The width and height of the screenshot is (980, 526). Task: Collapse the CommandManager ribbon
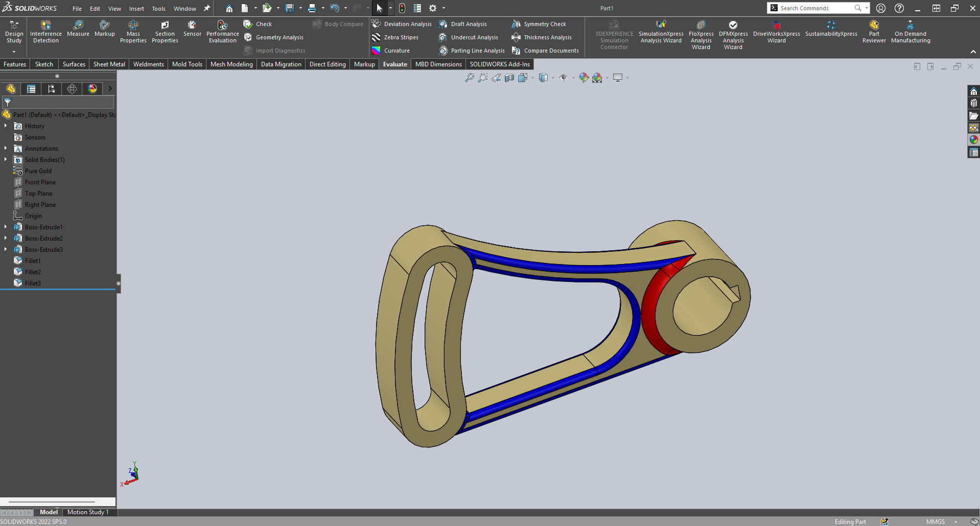(x=973, y=52)
